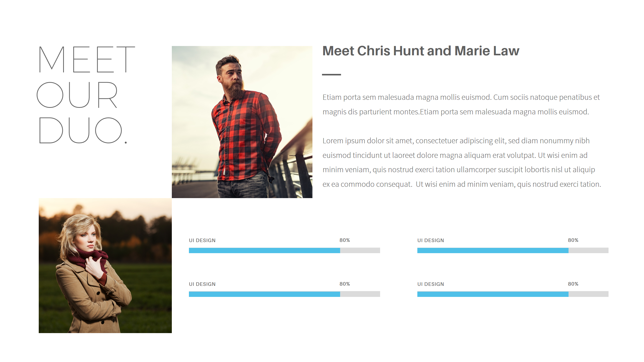The image size is (644, 362).
Task: Click the large word "OUR" in the title
Action: 77,95
